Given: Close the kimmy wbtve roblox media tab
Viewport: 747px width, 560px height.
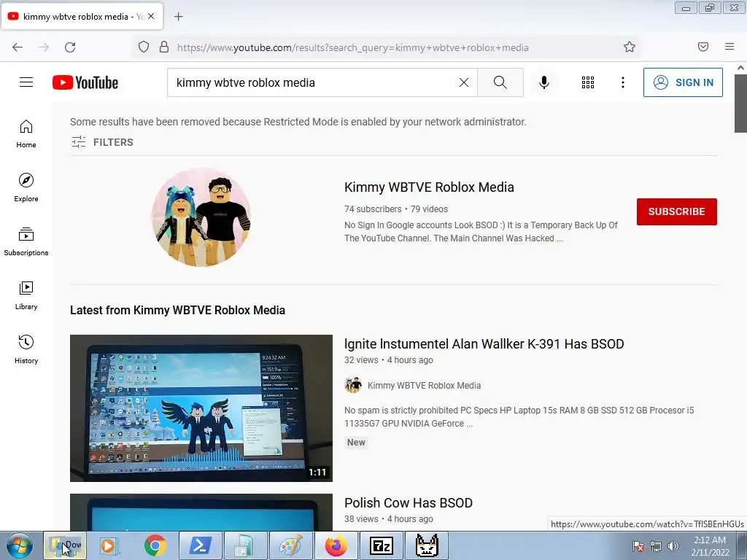Looking at the screenshot, I should pyautogui.click(x=151, y=16).
